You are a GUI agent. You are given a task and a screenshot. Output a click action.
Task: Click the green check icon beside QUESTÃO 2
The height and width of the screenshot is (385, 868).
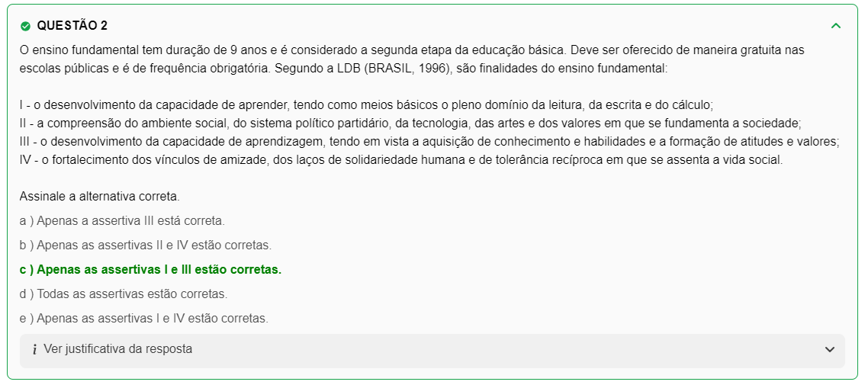[x=25, y=26]
